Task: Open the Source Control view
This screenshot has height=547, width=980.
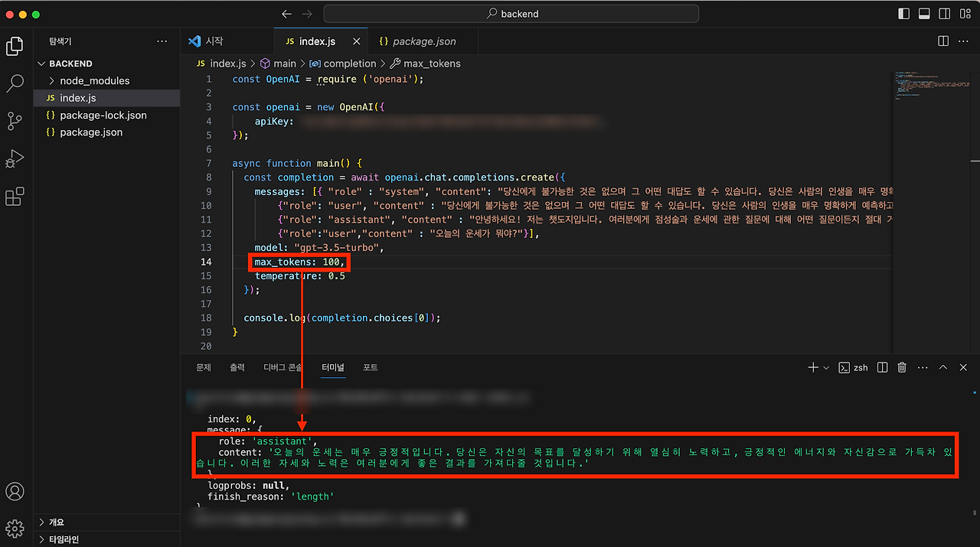Action: tap(15, 121)
